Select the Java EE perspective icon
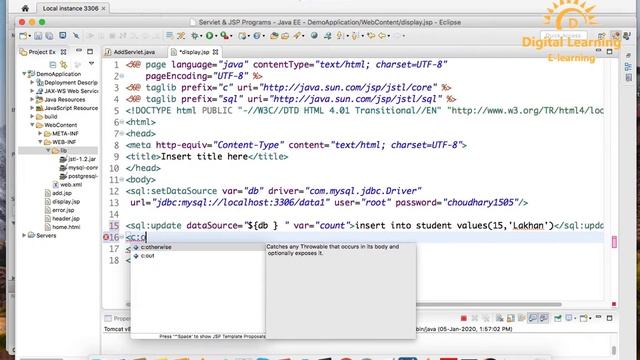This screenshot has height=360, width=640. click(615, 36)
